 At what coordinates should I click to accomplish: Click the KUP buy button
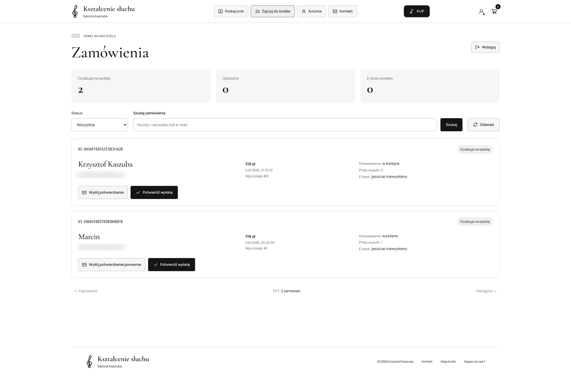pyautogui.click(x=417, y=11)
